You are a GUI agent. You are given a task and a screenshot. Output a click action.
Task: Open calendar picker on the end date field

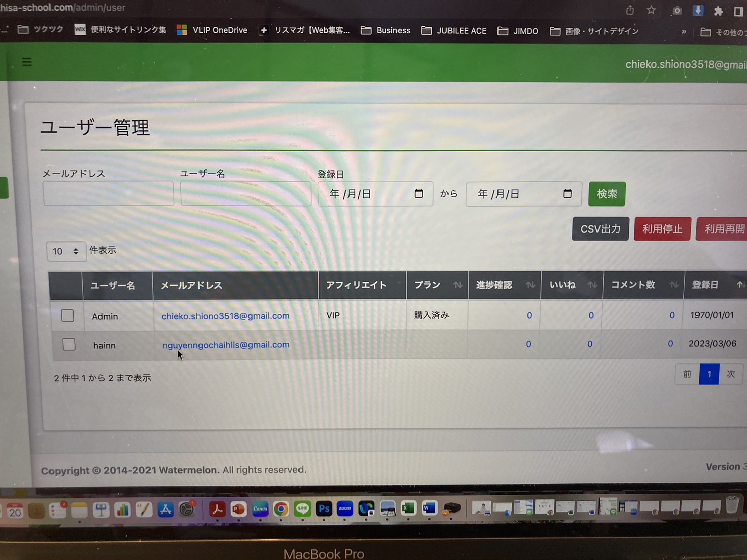tap(567, 193)
